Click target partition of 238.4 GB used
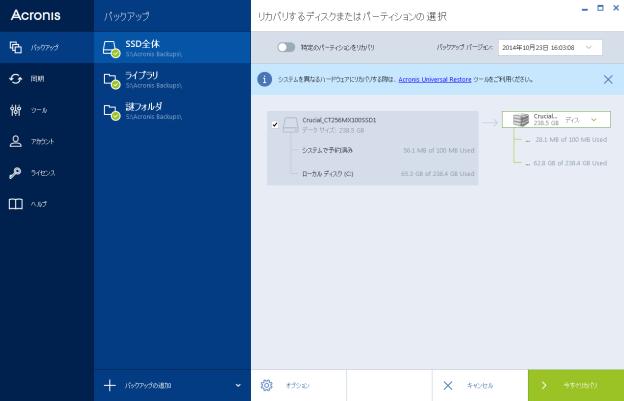 click(x=566, y=163)
